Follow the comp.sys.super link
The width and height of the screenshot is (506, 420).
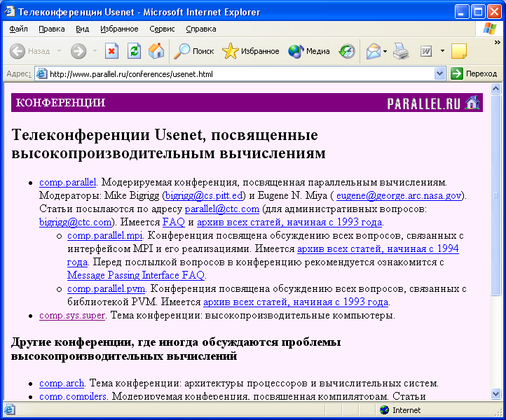[72, 315]
